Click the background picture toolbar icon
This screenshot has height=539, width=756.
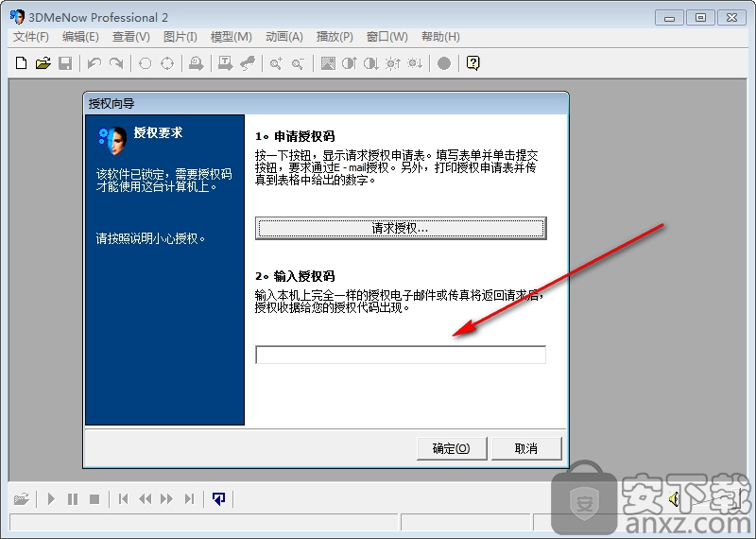tap(328, 63)
